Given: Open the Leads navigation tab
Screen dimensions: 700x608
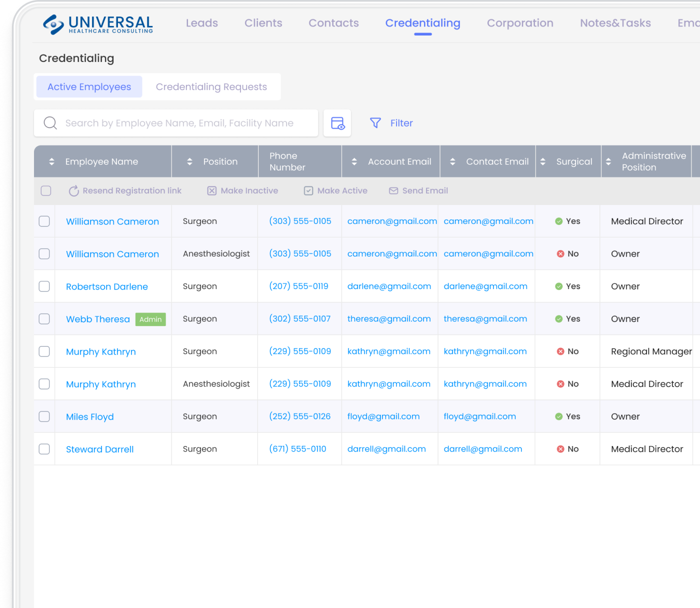Looking at the screenshot, I should pos(202,23).
